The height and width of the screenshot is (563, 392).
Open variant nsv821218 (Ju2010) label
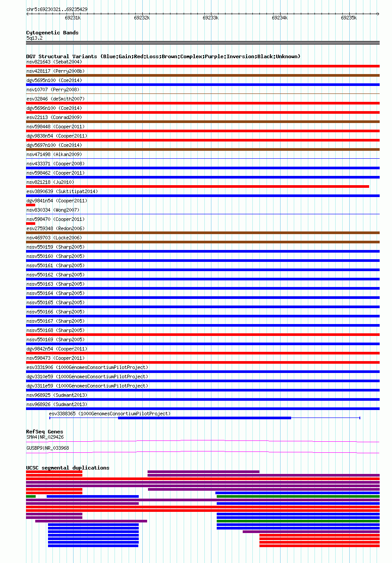[x=50, y=182]
